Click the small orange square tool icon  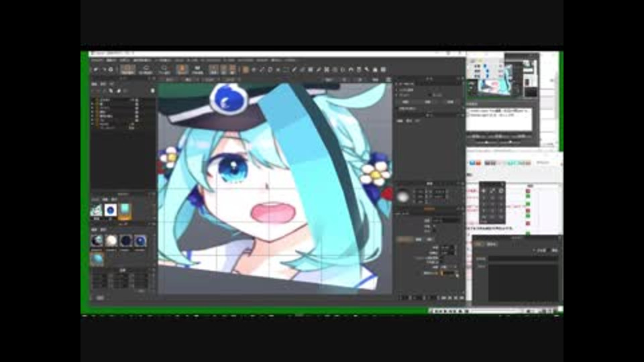[246, 70]
